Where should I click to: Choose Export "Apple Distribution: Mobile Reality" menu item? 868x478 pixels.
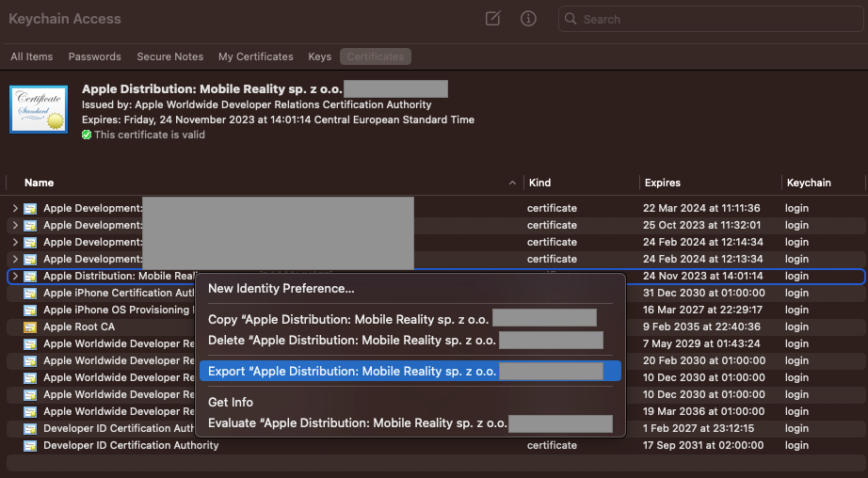point(410,371)
